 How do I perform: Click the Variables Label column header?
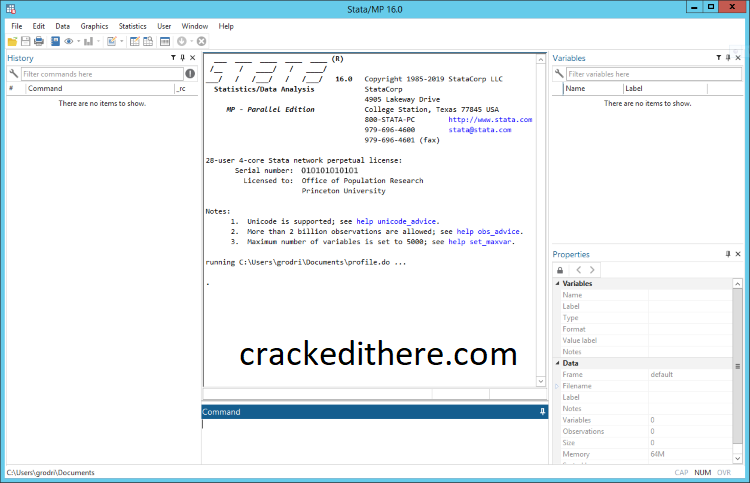[x=665, y=88]
